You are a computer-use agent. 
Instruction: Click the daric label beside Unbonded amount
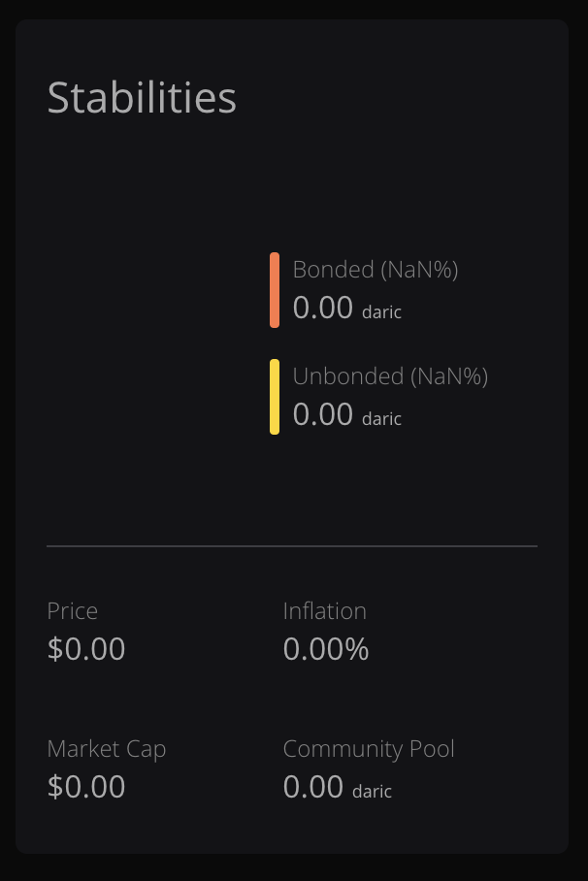click(381, 419)
